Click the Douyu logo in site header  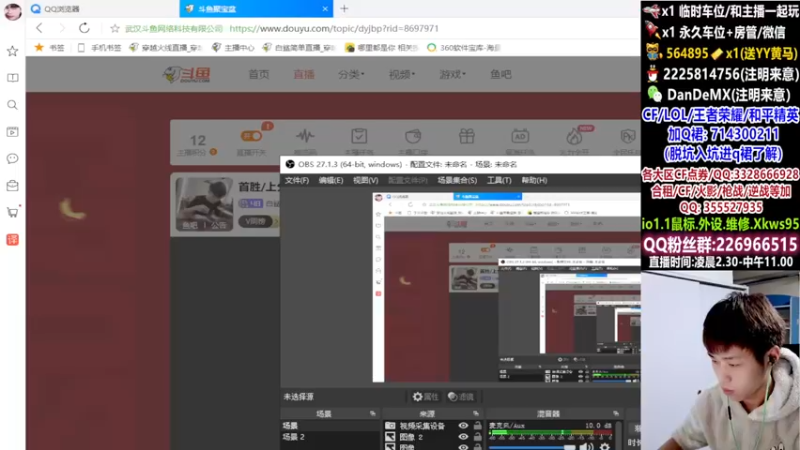(x=187, y=74)
